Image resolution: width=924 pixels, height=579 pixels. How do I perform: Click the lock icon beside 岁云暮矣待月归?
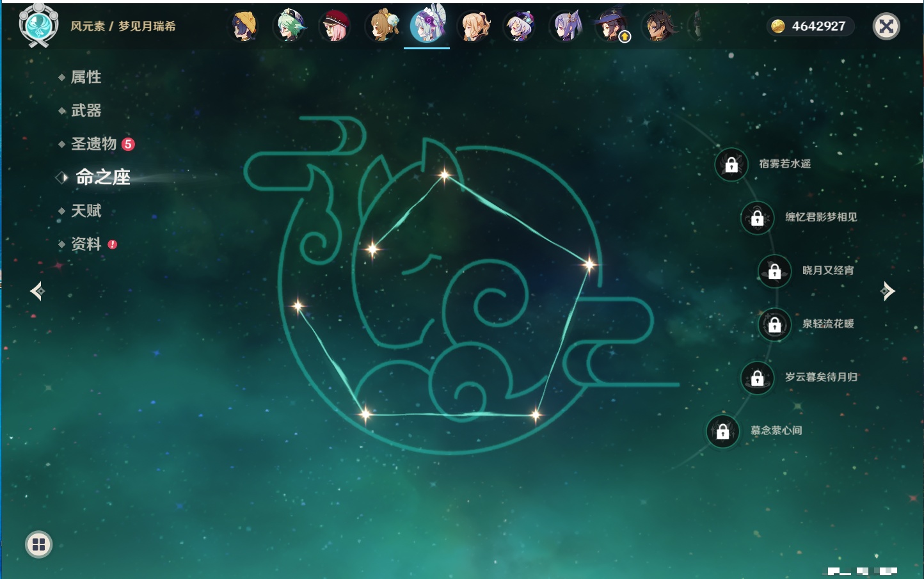pyautogui.click(x=758, y=377)
